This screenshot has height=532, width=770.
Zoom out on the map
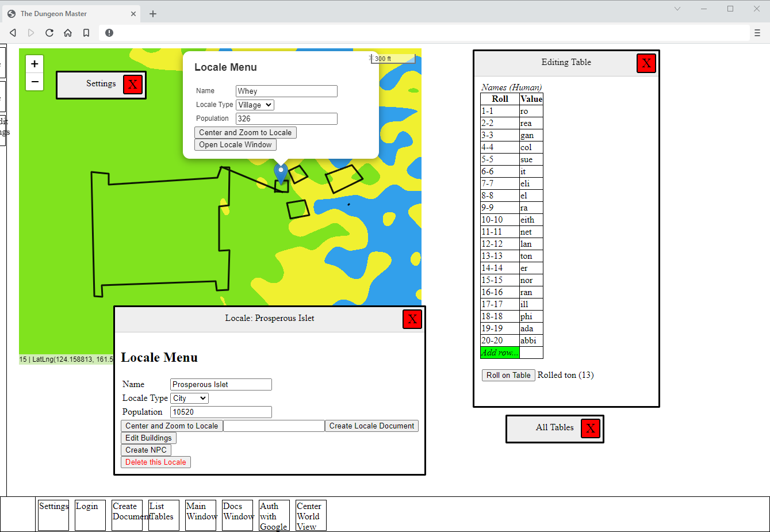pos(35,82)
